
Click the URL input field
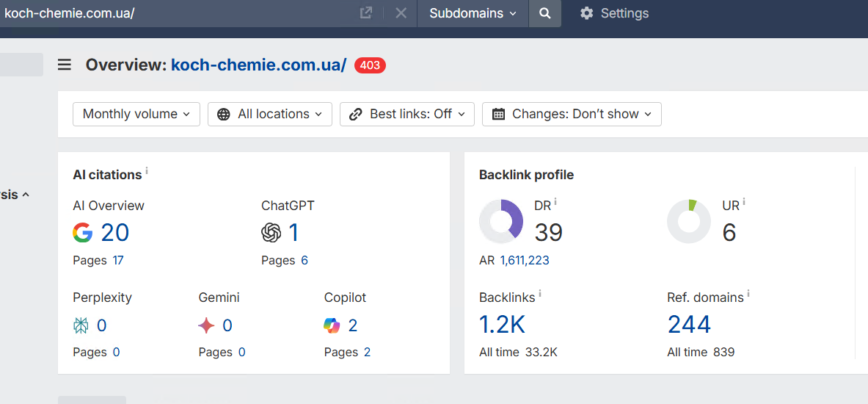(176, 13)
